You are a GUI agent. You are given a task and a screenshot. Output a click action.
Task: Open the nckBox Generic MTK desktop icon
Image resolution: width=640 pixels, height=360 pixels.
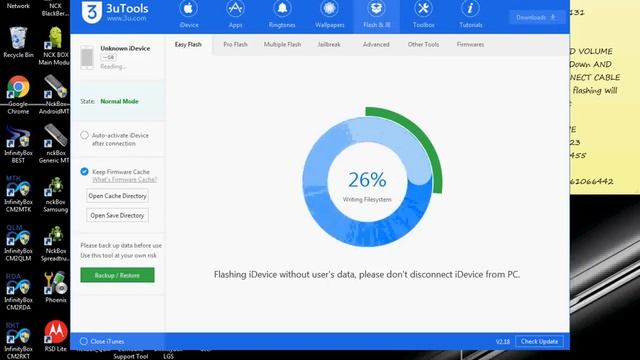tap(55, 144)
